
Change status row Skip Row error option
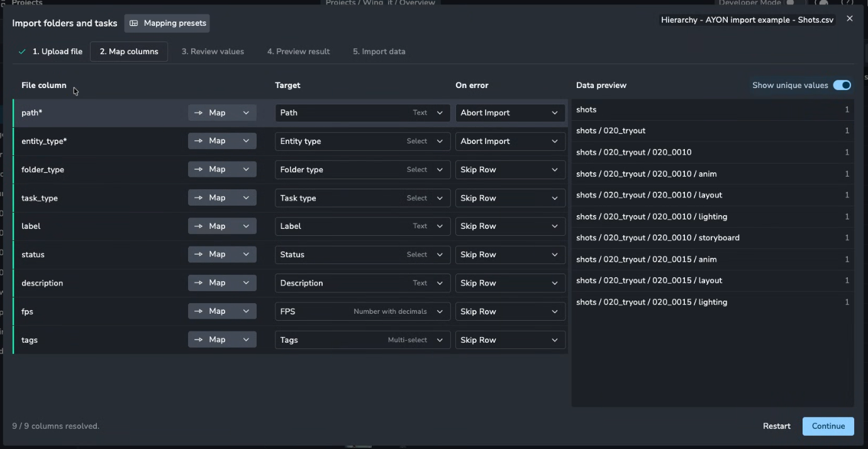click(510, 254)
